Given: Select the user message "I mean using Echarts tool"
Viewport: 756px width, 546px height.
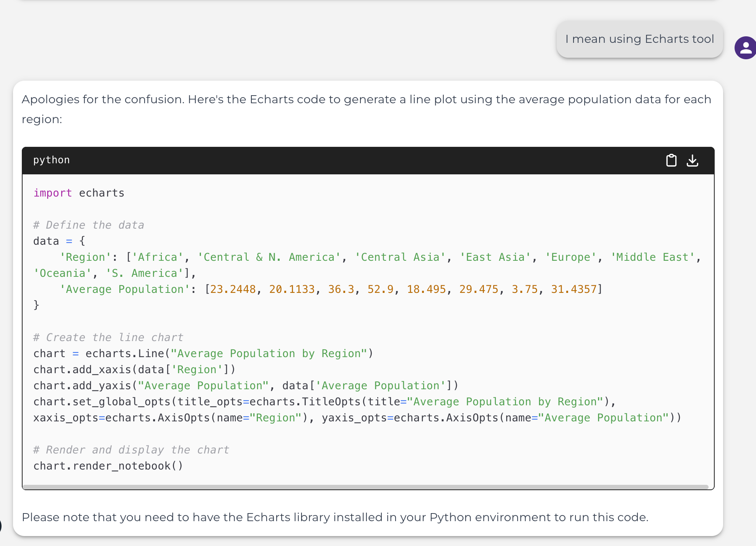Looking at the screenshot, I should point(639,39).
